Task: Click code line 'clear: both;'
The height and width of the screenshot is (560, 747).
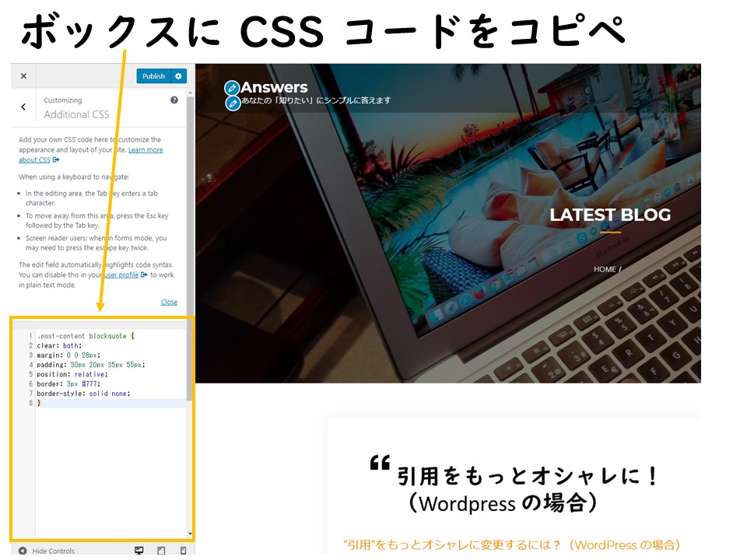Action: pyautogui.click(x=59, y=345)
